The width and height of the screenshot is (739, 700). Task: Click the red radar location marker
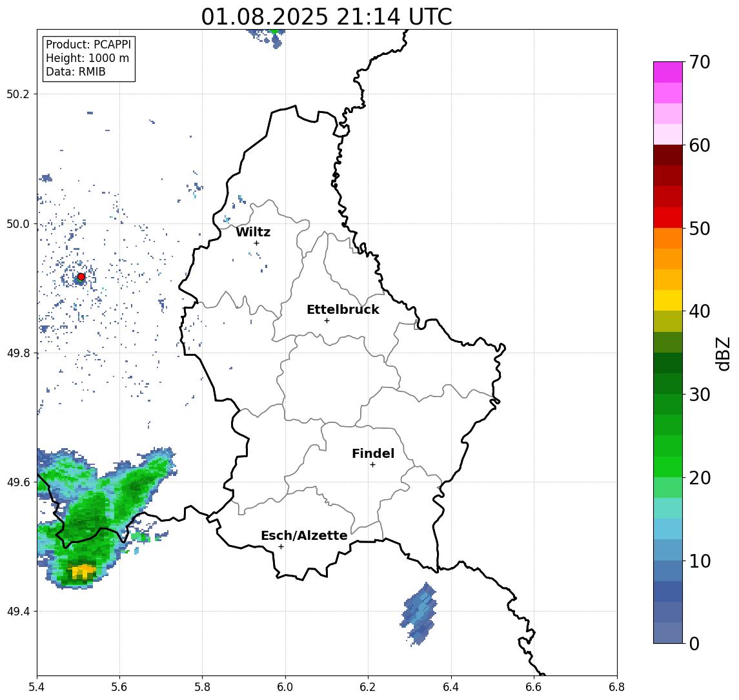pyautogui.click(x=81, y=277)
